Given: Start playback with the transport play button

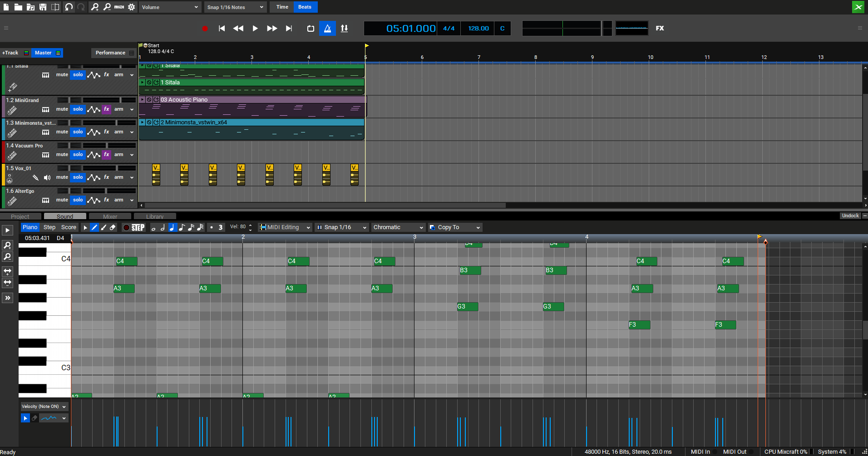Looking at the screenshot, I should coord(255,29).
